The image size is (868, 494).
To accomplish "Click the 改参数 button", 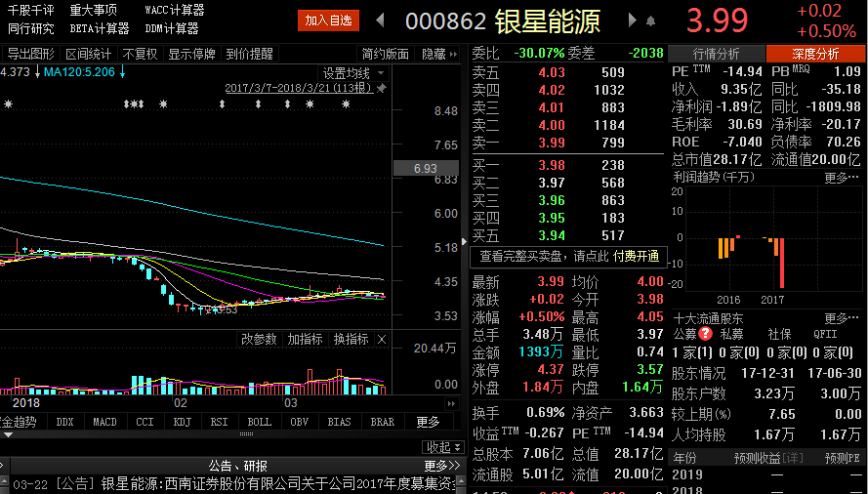I will (x=259, y=340).
